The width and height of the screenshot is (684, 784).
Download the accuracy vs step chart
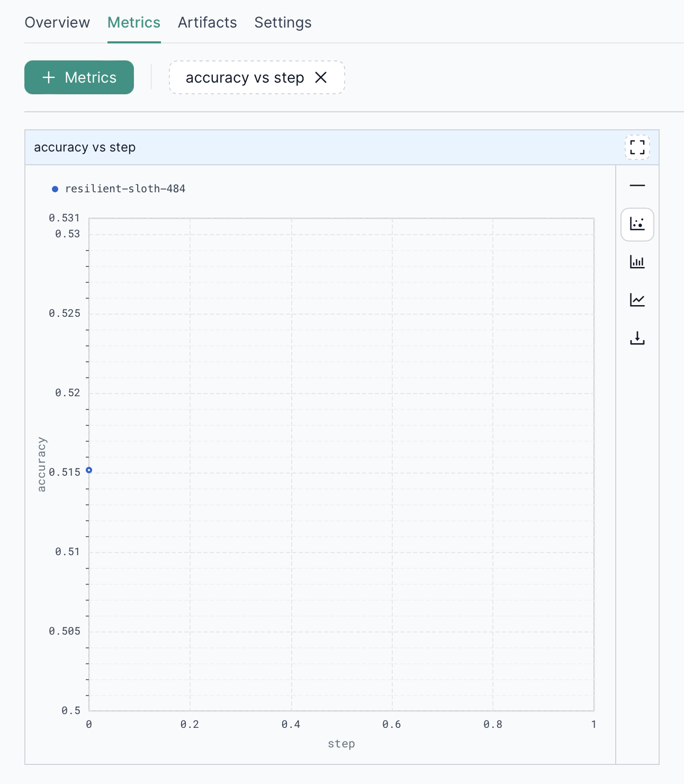pyautogui.click(x=637, y=338)
